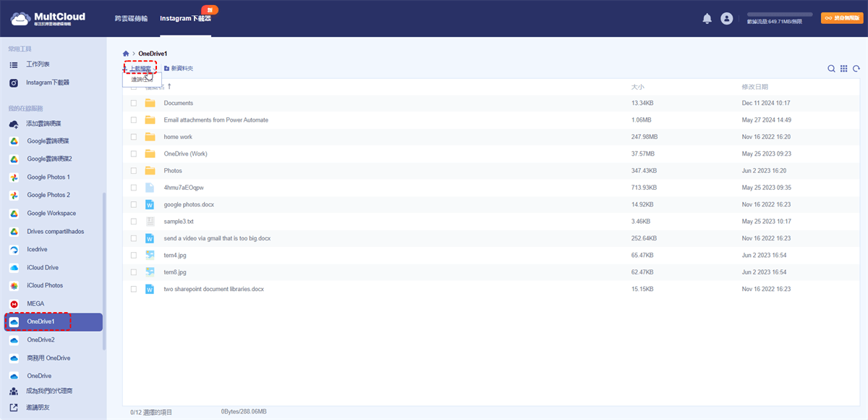Tick the sample3.txt checkbox

coord(133,221)
